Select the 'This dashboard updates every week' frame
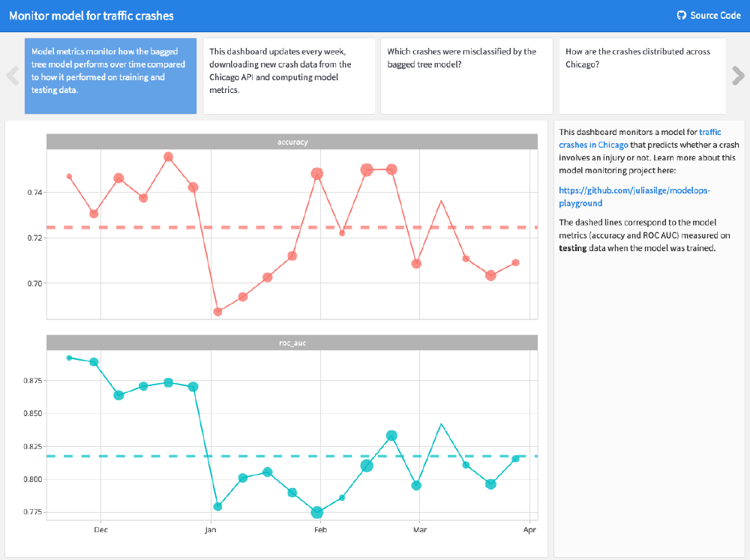This screenshot has width=750, height=560. (x=289, y=76)
